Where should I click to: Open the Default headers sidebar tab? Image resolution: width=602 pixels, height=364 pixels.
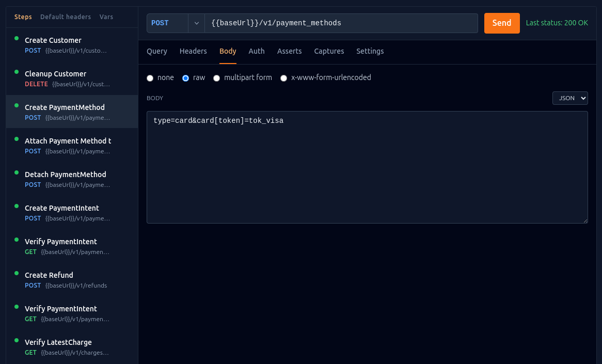point(66,17)
